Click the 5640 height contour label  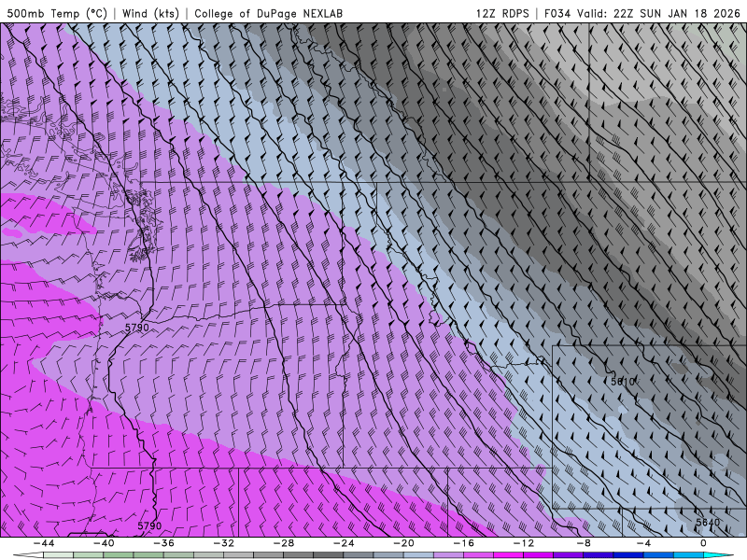coord(708,523)
